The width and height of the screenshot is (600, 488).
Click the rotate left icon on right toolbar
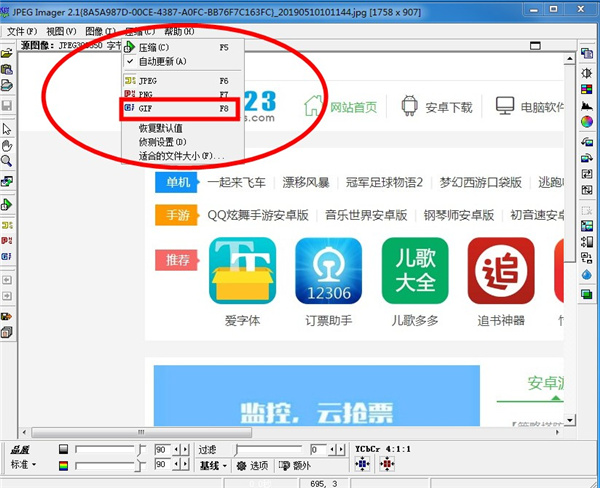click(587, 142)
